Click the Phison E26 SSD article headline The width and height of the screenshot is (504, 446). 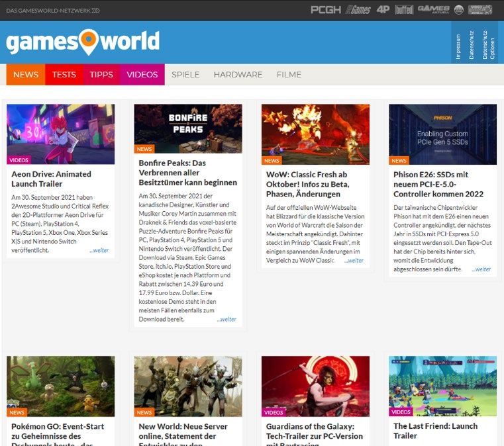(x=438, y=184)
